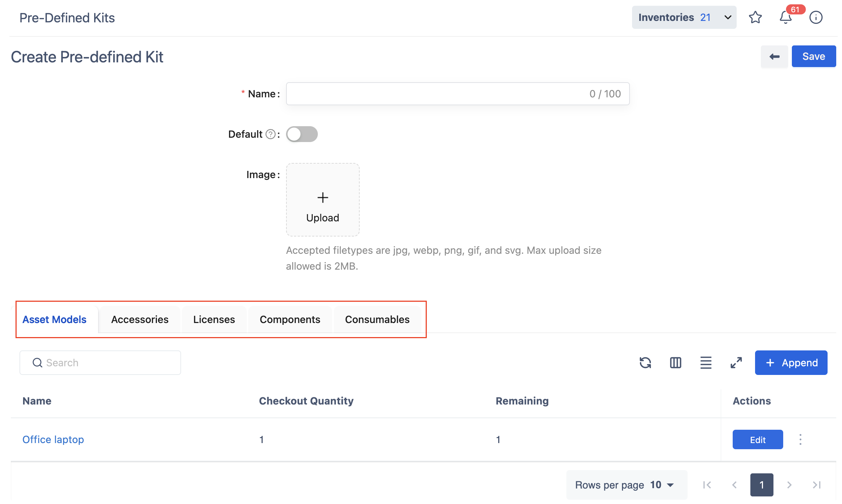
Task: Open the Office laptop link
Action: click(x=53, y=439)
